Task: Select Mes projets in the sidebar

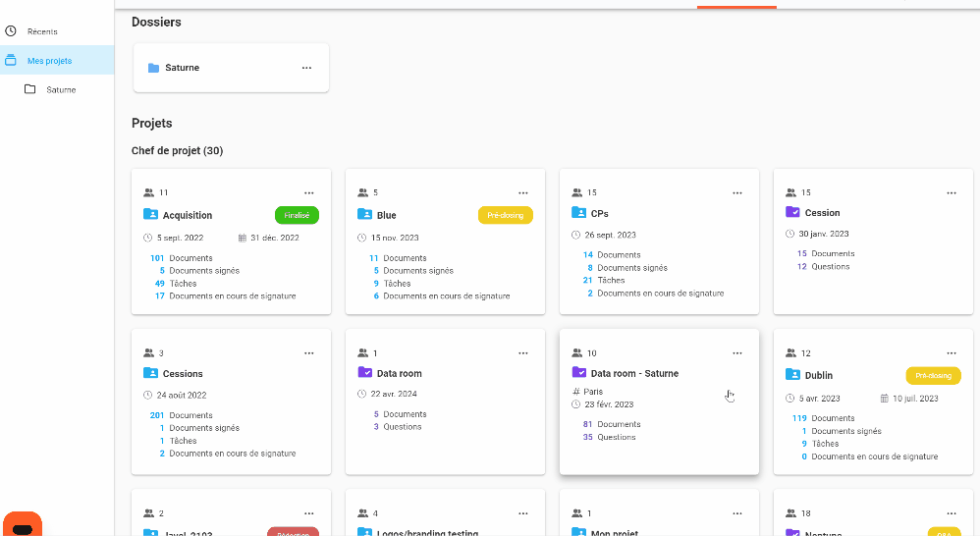Action: pyautogui.click(x=49, y=61)
